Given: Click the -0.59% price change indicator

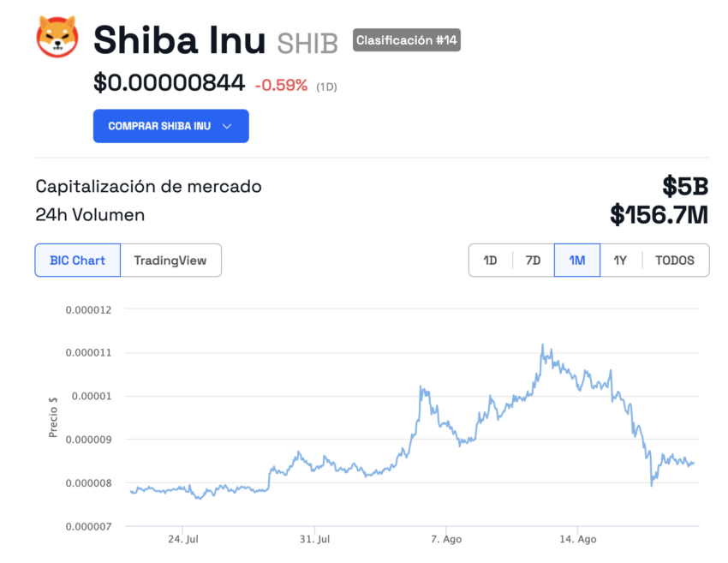Looking at the screenshot, I should (x=281, y=85).
